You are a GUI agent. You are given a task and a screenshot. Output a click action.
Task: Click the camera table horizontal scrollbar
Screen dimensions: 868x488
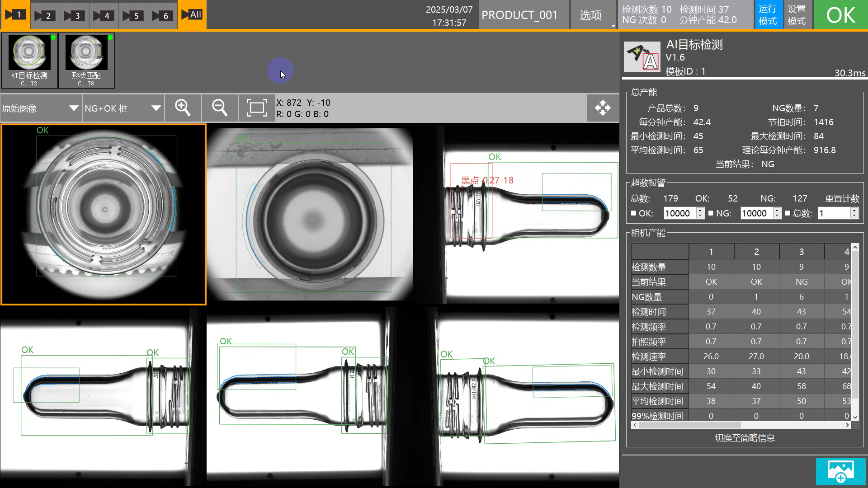(689, 425)
